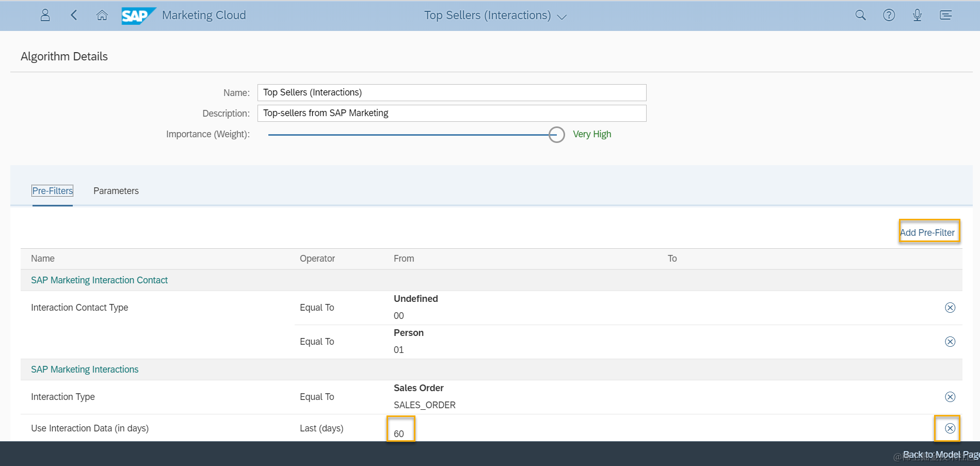Viewport: 980px width, 466px height.
Task: Click the Use Interaction Data (in days) label
Action: (90, 428)
